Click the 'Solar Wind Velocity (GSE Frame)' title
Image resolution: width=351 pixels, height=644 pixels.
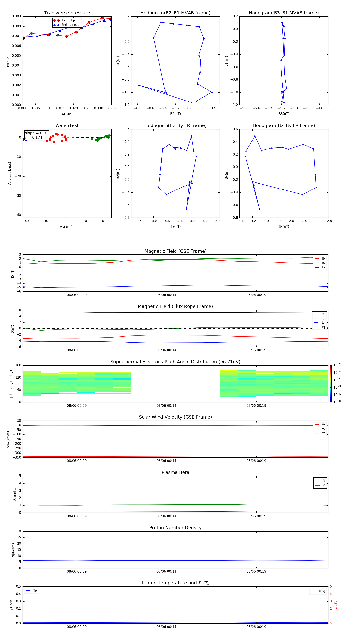(175, 417)
